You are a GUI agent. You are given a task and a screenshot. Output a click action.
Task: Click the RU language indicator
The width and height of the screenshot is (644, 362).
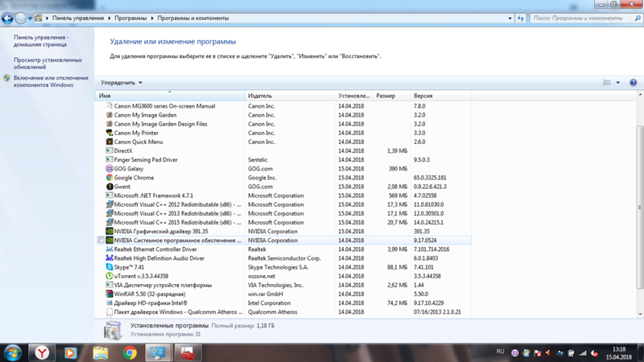point(500,352)
